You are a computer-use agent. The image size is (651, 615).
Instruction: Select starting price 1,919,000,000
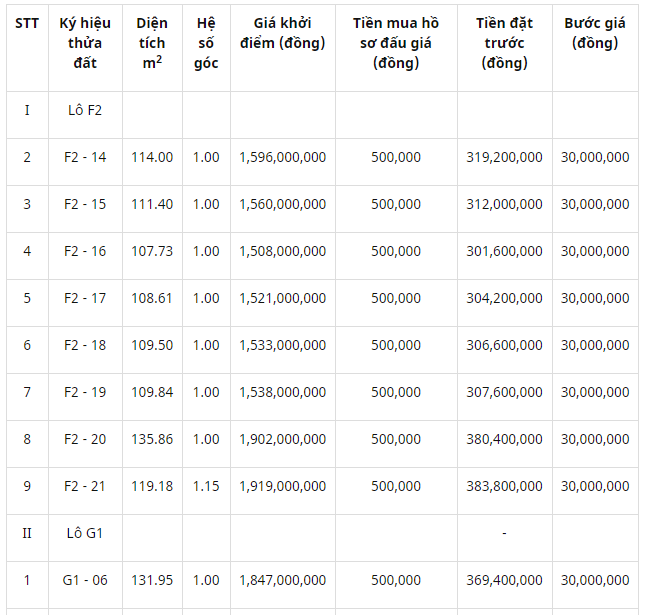pos(283,486)
